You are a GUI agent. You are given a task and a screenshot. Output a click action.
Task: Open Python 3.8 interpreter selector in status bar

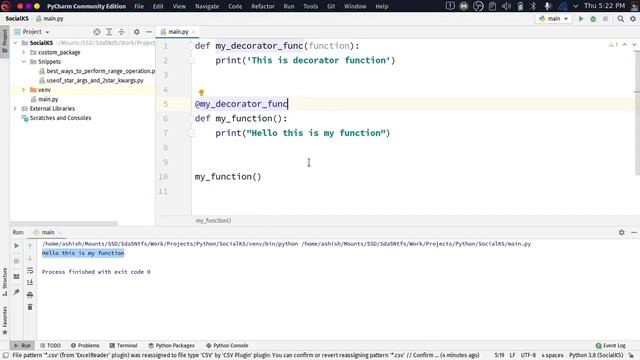pos(596,356)
